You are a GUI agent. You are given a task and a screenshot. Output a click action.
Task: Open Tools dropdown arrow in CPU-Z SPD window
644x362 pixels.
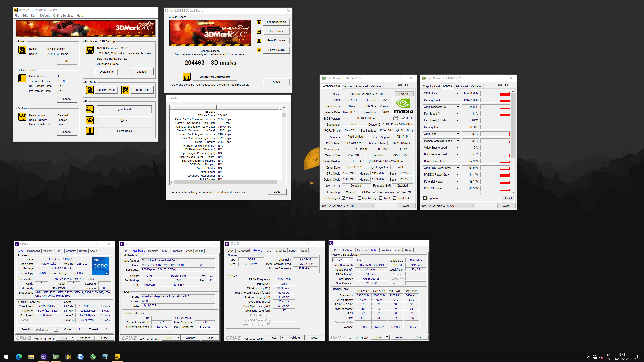(x=387, y=337)
